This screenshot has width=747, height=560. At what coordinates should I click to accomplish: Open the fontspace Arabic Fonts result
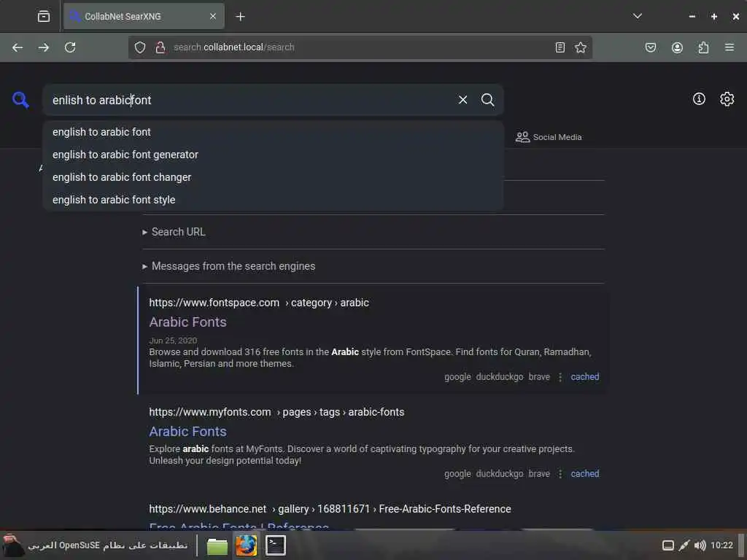pos(187,322)
